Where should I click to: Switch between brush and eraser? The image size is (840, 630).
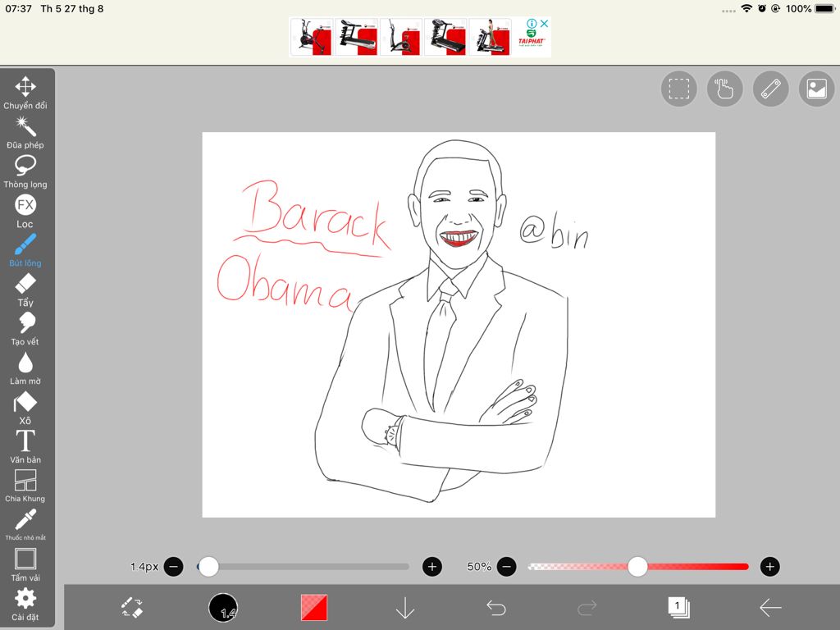(132, 608)
